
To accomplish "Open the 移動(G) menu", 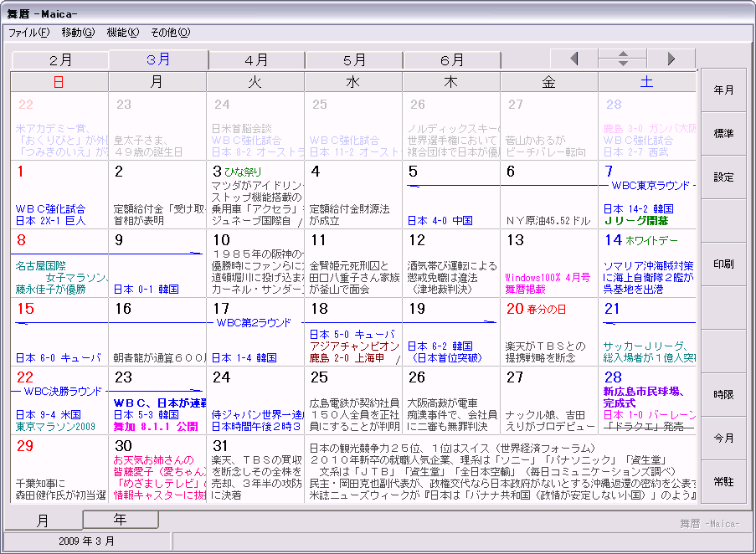I will pos(77,33).
